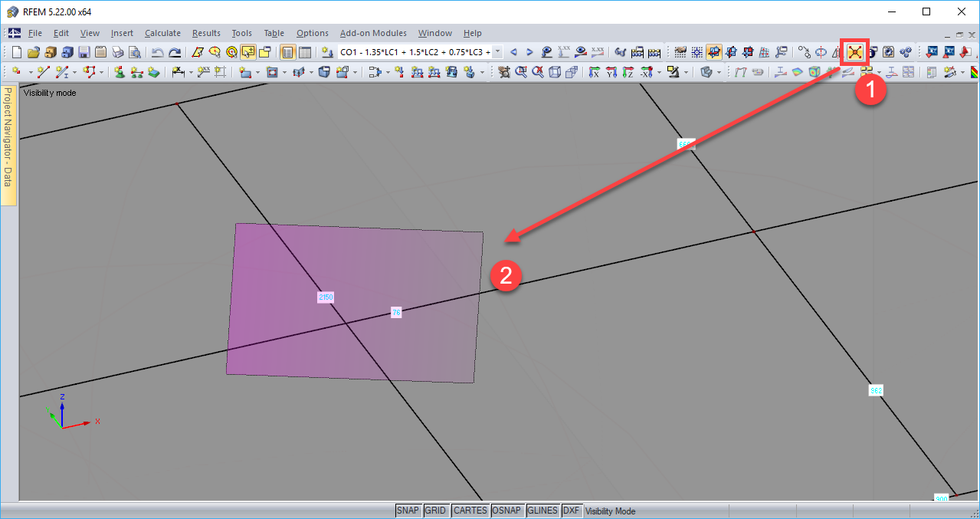980x519 pixels.
Task: Open the CO1 load combination dropdown
Action: (498, 52)
